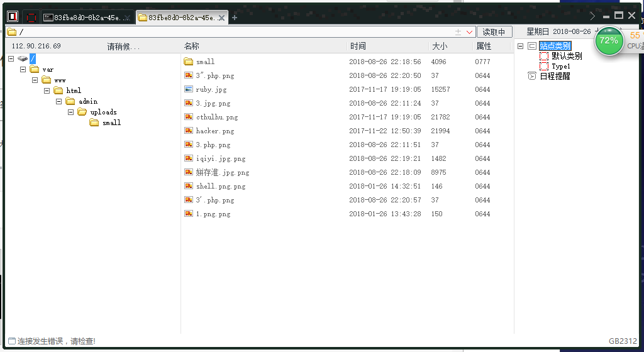Click the 默认类别 red square icon

coord(544,56)
